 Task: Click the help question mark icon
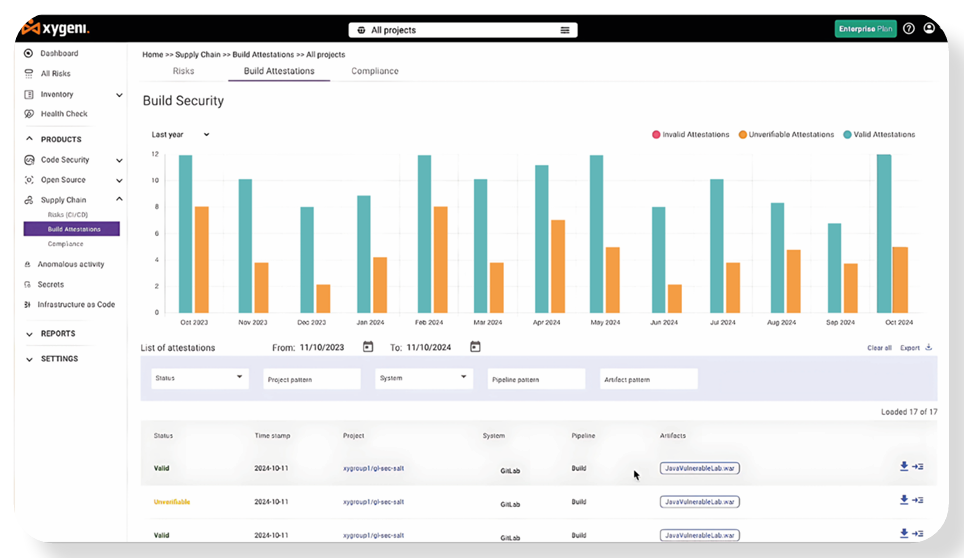908,29
